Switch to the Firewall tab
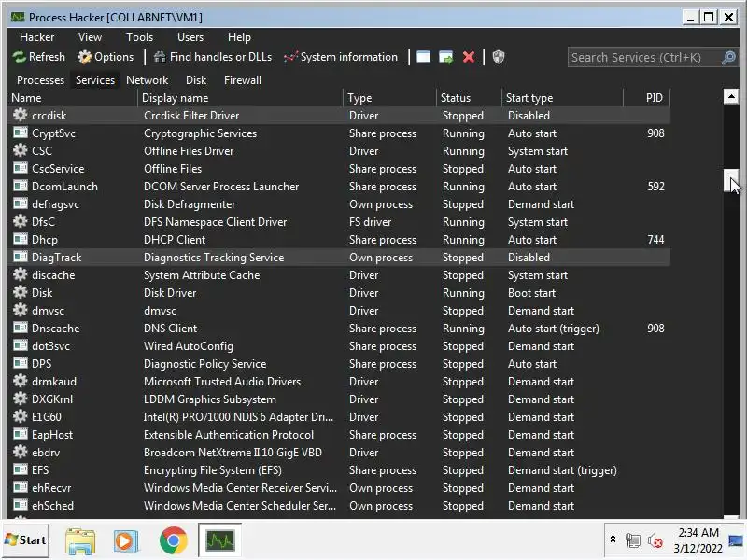747x560 pixels. (243, 80)
